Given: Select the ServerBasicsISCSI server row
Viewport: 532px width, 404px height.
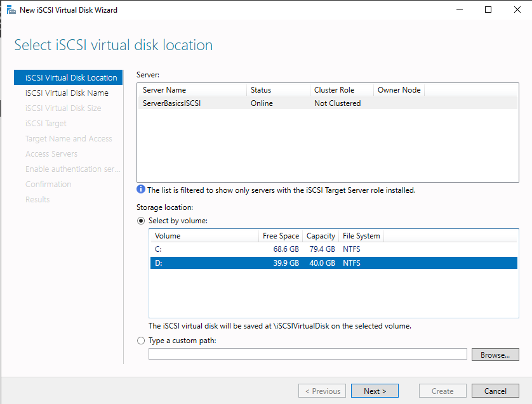Looking at the screenshot, I should tap(328, 103).
